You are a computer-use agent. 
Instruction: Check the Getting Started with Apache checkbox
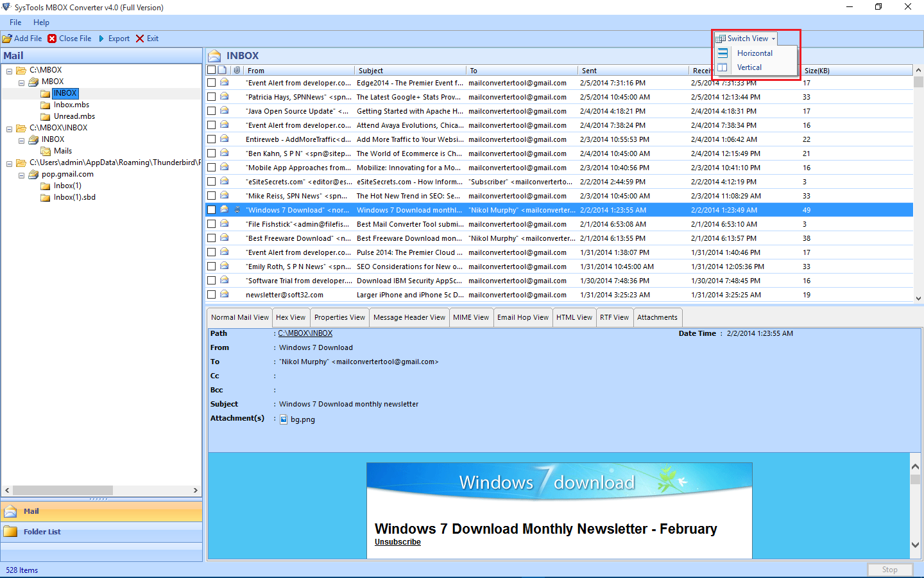pyautogui.click(x=211, y=111)
